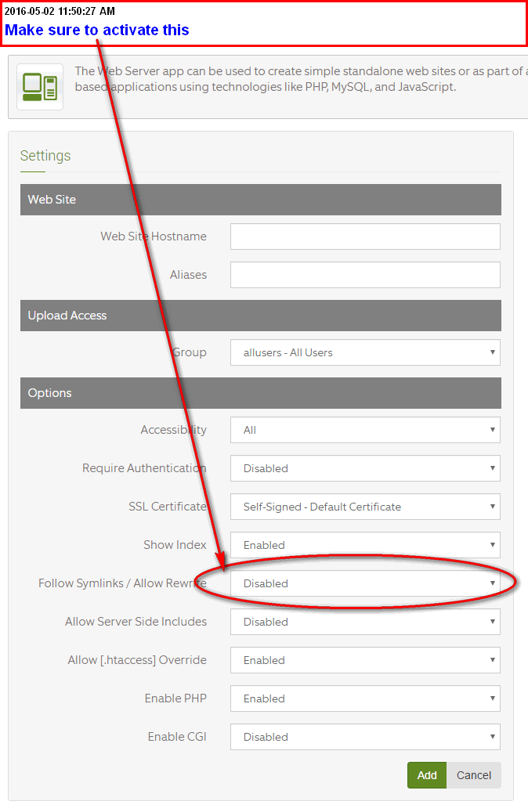Screen dimensions: 528x812
Task: Click the 'Make sure to activate this' annotation
Action: 97,30
